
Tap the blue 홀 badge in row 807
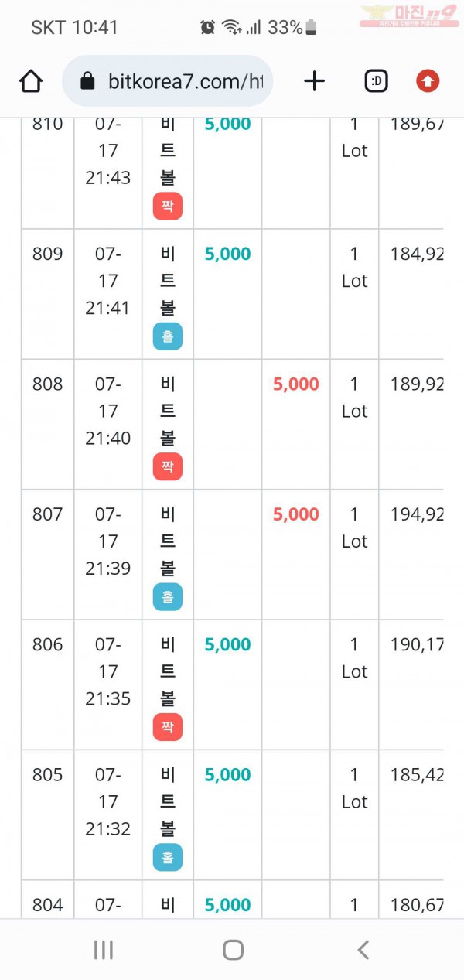[168, 596]
